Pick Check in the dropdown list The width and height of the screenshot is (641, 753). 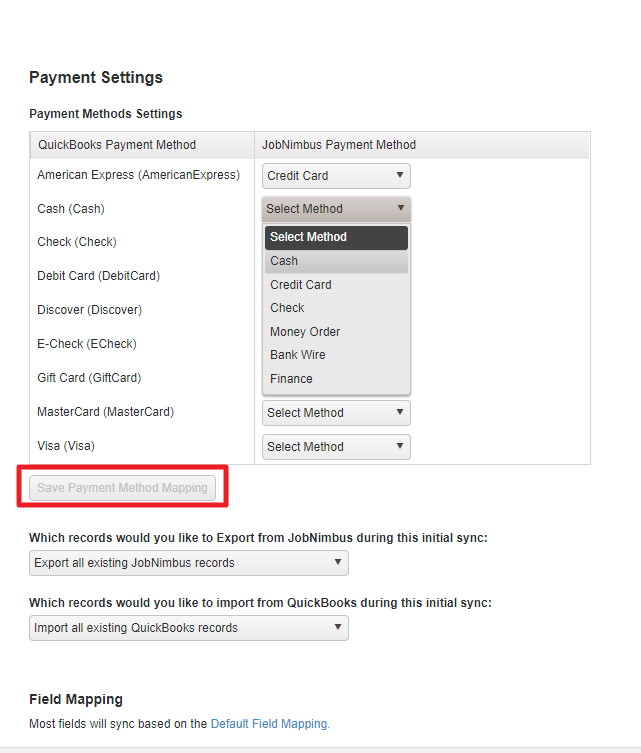(x=336, y=308)
